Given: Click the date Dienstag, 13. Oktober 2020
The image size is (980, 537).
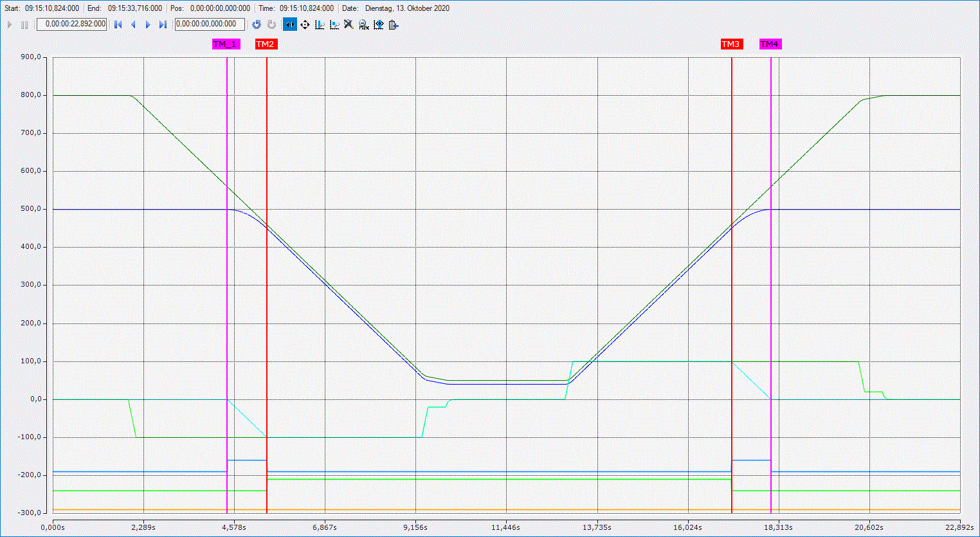Looking at the screenshot, I should 407,8.
